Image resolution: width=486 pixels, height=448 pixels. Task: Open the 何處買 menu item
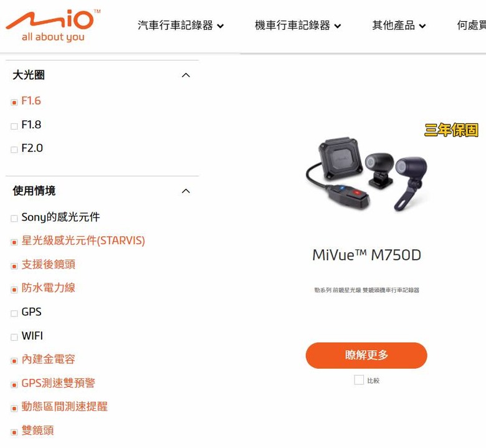472,26
